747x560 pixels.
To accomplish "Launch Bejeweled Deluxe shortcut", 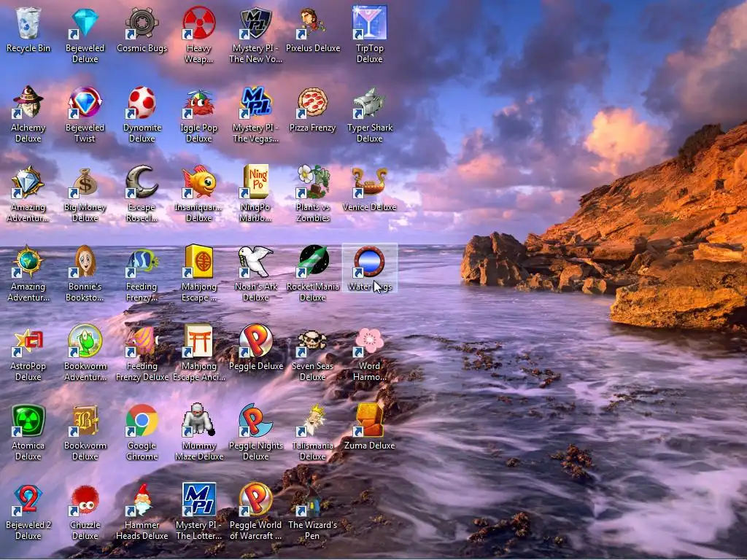I will pyautogui.click(x=85, y=23).
